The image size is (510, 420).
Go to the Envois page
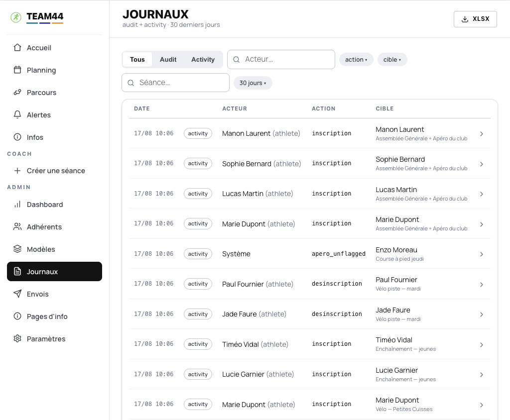point(54,294)
